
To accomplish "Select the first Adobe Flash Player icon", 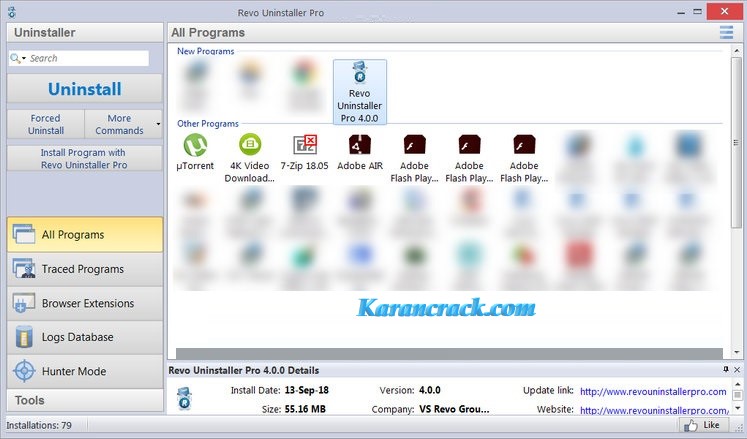I will coord(414,145).
